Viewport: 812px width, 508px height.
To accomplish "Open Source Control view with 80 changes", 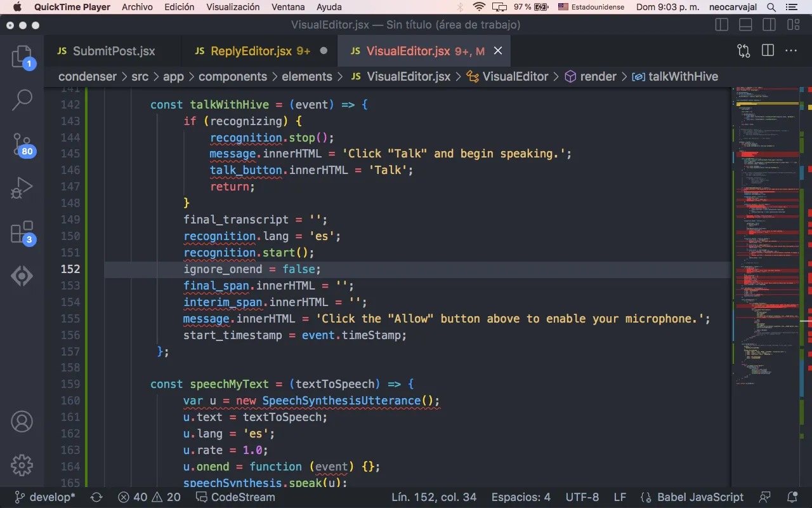I will pyautogui.click(x=22, y=144).
